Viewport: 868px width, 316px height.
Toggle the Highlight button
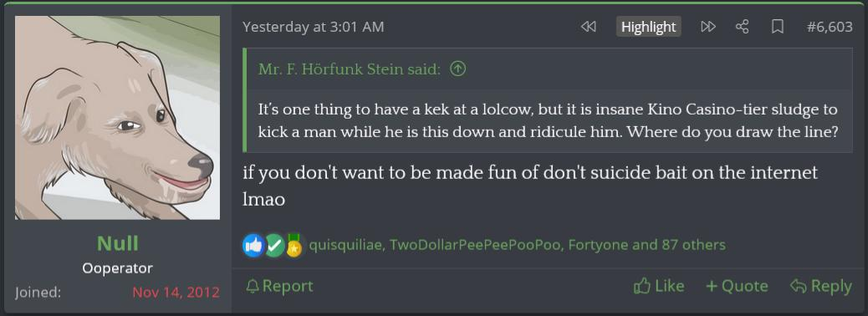pyautogui.click(x=648, y=27)
